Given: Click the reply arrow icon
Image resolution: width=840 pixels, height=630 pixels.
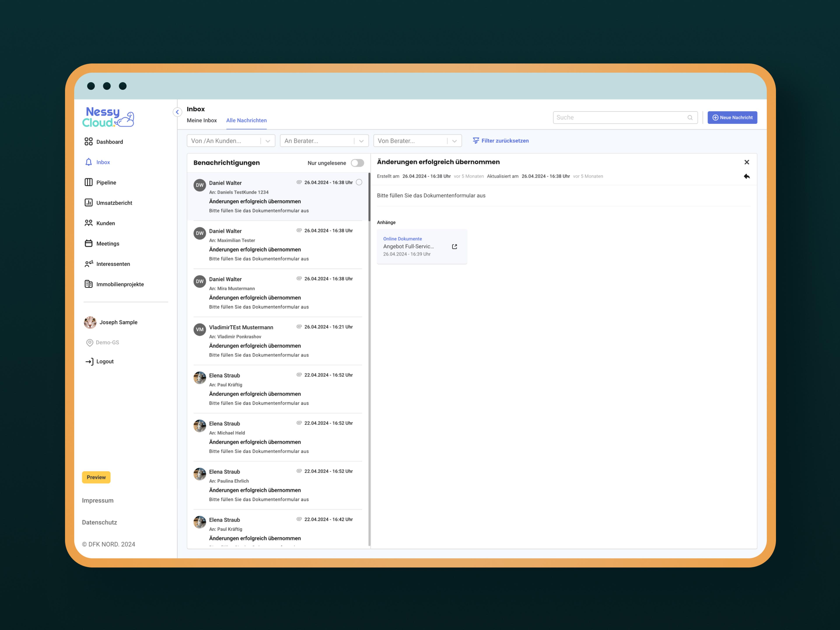Looking at the screenshot, I should 747,176.
